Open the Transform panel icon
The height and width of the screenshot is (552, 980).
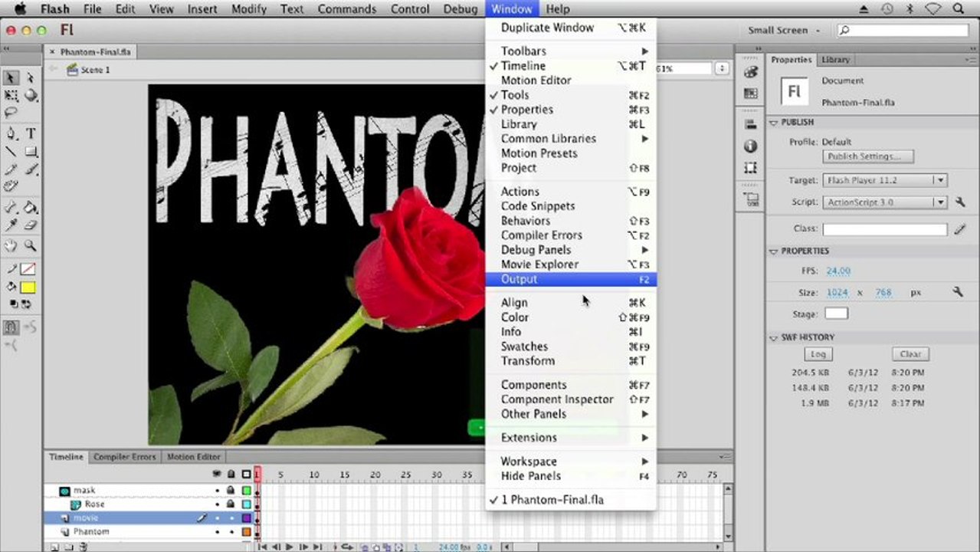(x=750, y=168)
